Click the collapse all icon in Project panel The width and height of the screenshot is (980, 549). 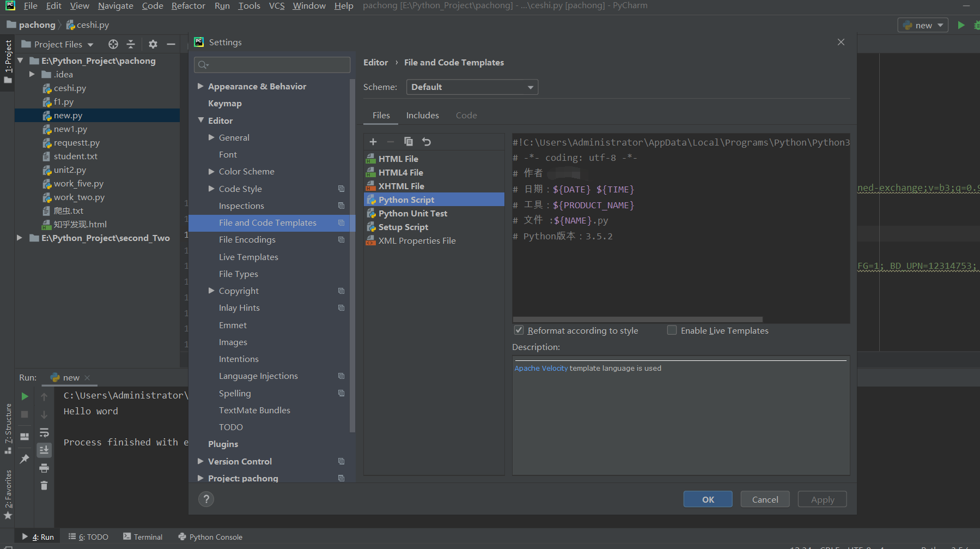click(x=131, y=44)
